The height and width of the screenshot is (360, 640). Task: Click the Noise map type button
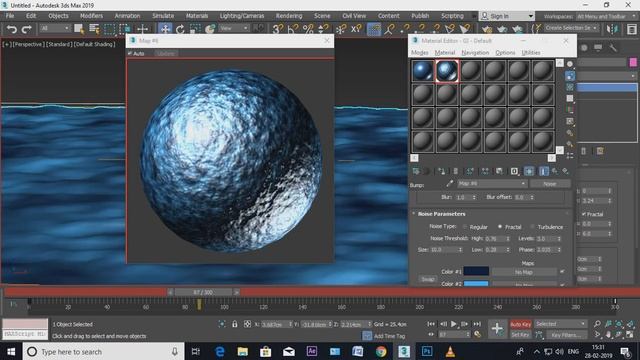click(x=550, y=184)
